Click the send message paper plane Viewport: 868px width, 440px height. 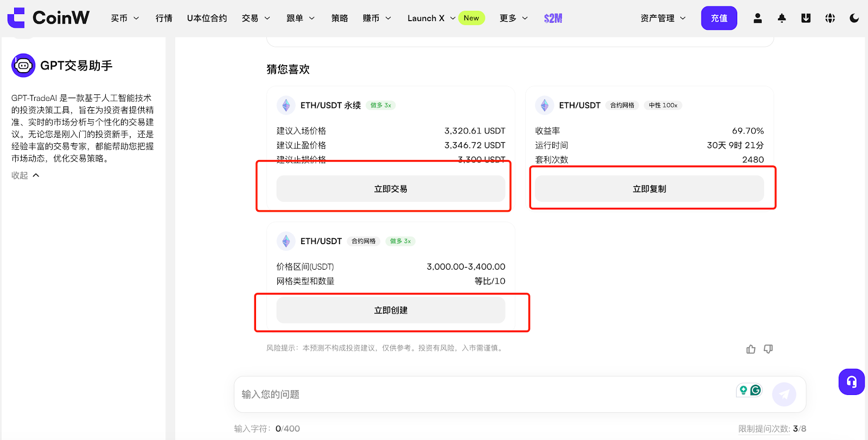(784, 394)
